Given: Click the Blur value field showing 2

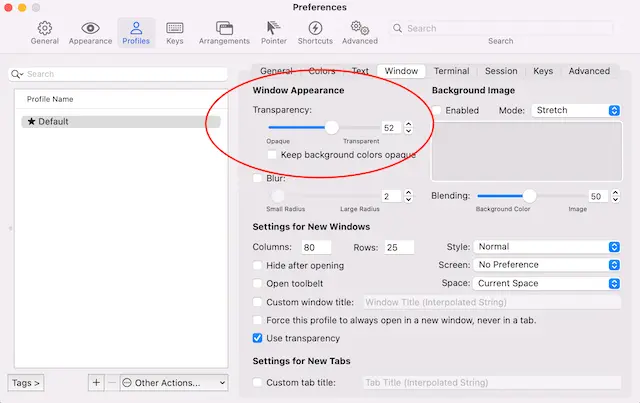Looking at the screenshot, I should 391,196.
